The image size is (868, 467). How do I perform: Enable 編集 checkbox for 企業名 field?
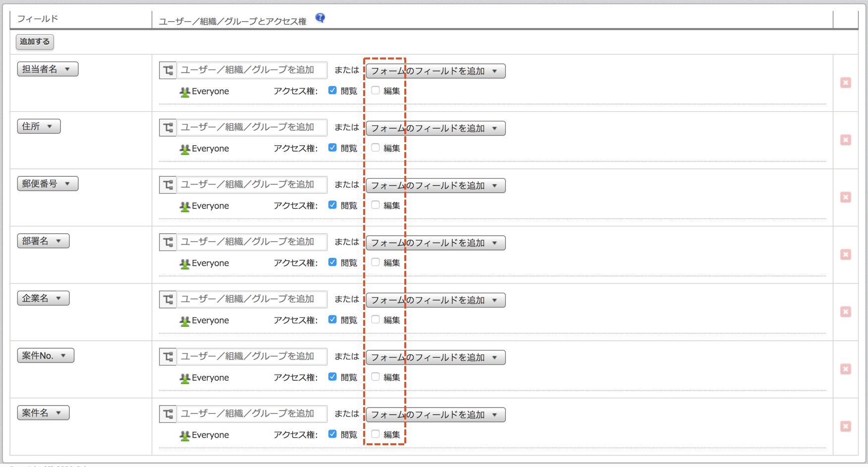click(376, 319)
